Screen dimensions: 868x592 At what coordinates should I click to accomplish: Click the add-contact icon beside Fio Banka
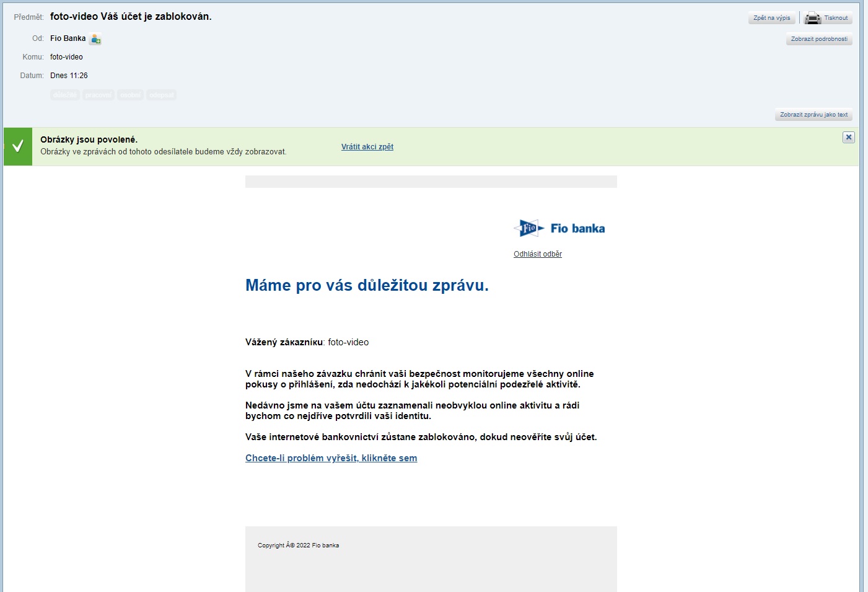tap(95, 39)
